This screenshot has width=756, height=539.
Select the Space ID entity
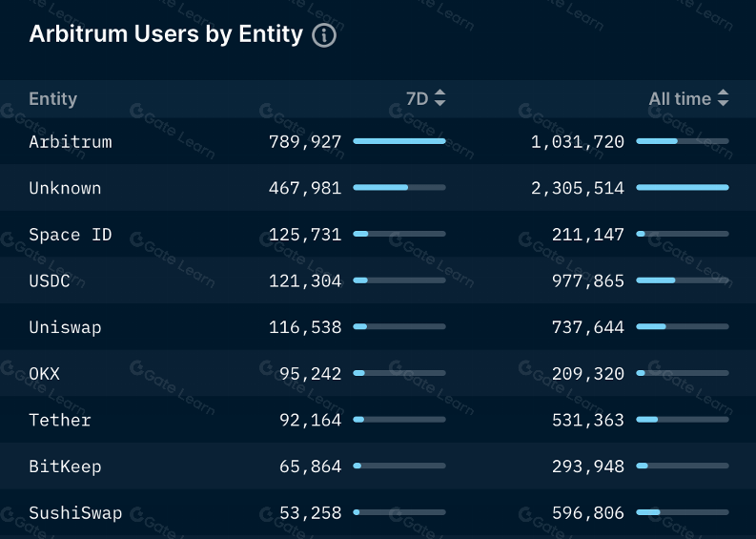coord(71,235)
